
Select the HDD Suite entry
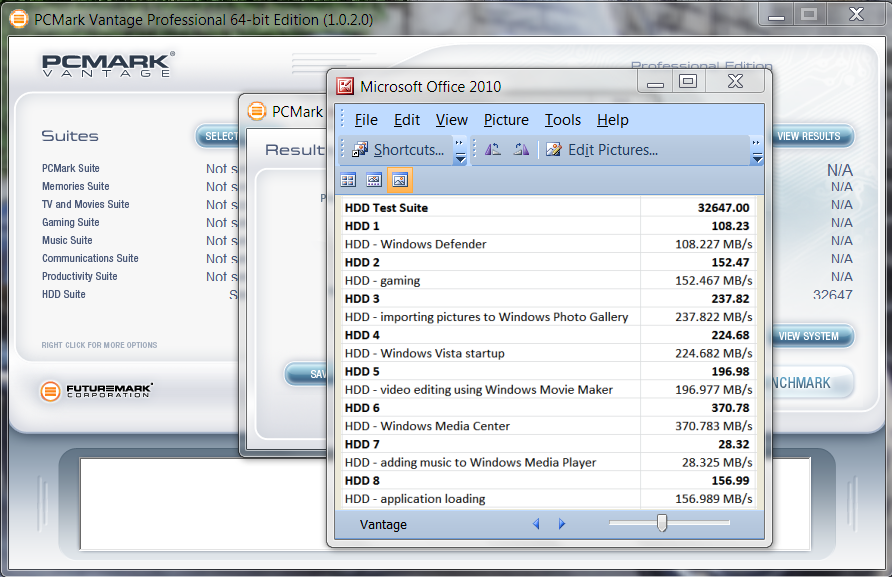pos(64,295)
